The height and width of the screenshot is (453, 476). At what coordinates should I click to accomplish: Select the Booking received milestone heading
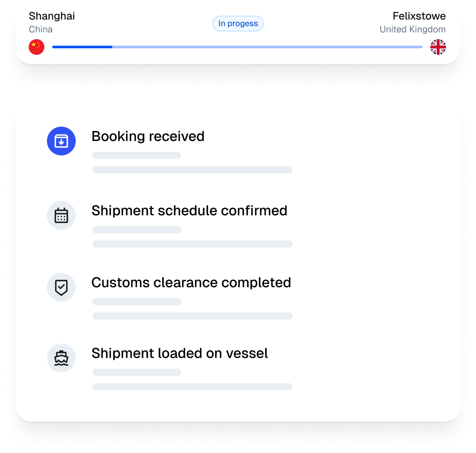(148, 136)
